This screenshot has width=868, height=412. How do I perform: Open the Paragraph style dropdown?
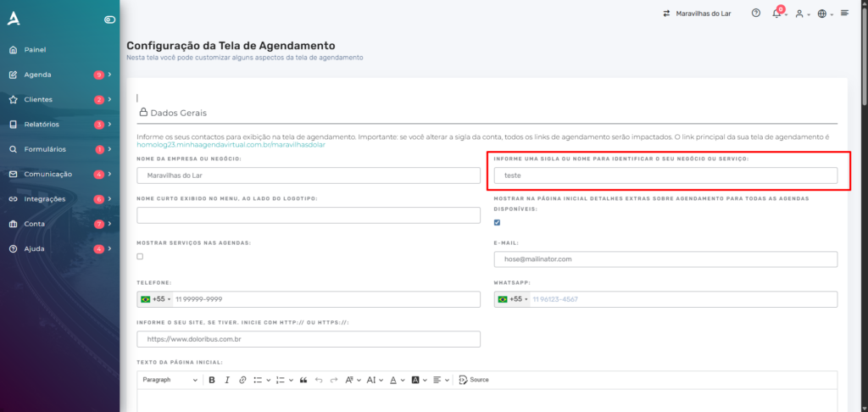pyautogui.click(x=170, y=380)
